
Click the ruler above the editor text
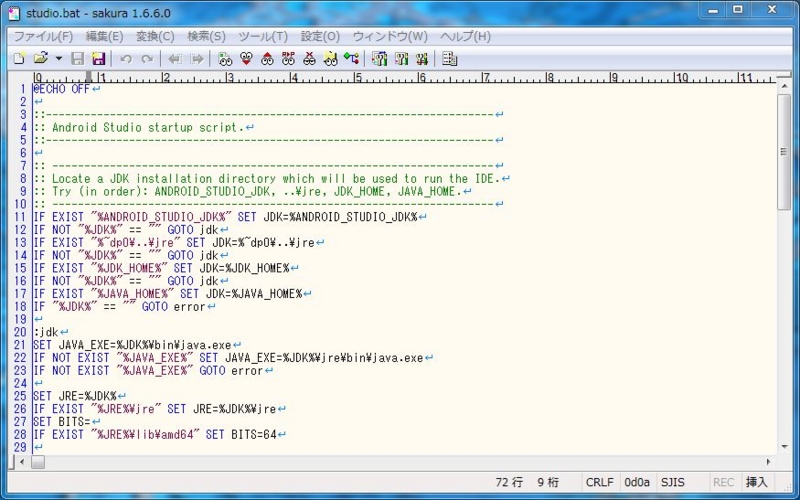point(405,77)
